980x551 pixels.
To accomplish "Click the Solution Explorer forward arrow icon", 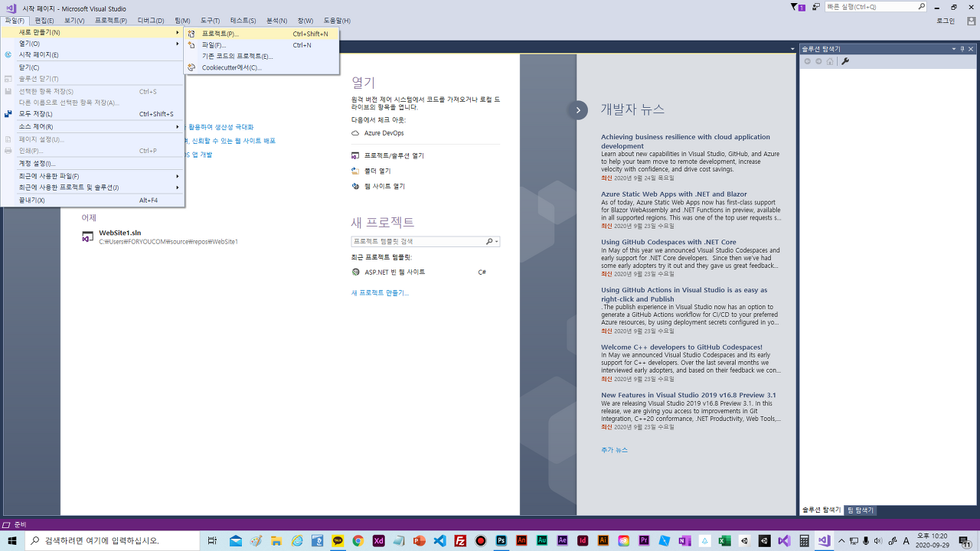I will (x=818, y=61).
